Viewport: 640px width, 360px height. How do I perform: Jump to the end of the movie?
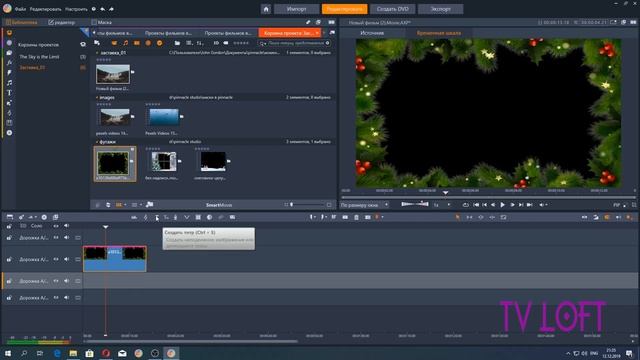point(529,205)
